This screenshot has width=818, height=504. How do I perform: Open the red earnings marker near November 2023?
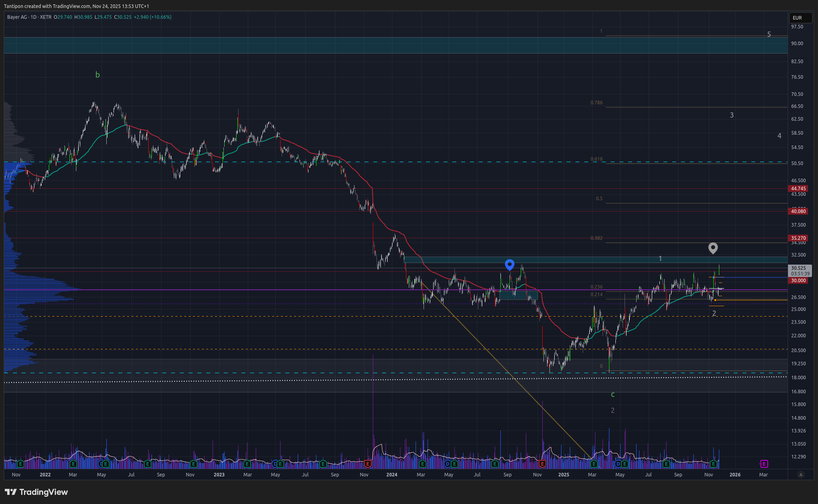pyautogui.click(x=368, y=464)
